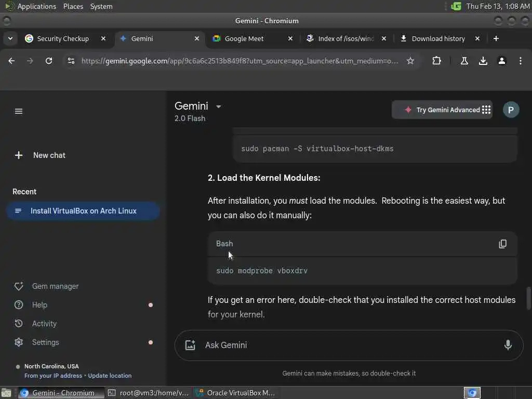Open the Gem manager heart icon
This screenshot has width=532, height=399.
19,286
